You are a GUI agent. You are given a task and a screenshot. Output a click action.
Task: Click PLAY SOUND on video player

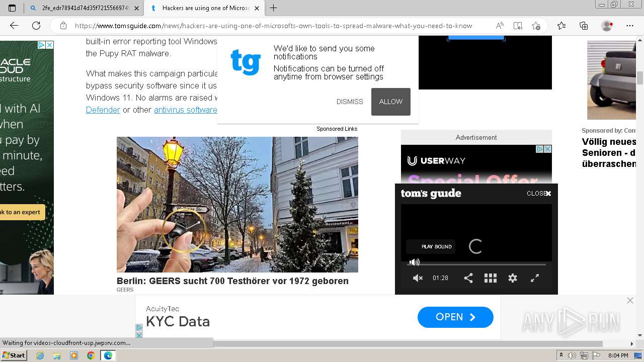tap(431, 247)
